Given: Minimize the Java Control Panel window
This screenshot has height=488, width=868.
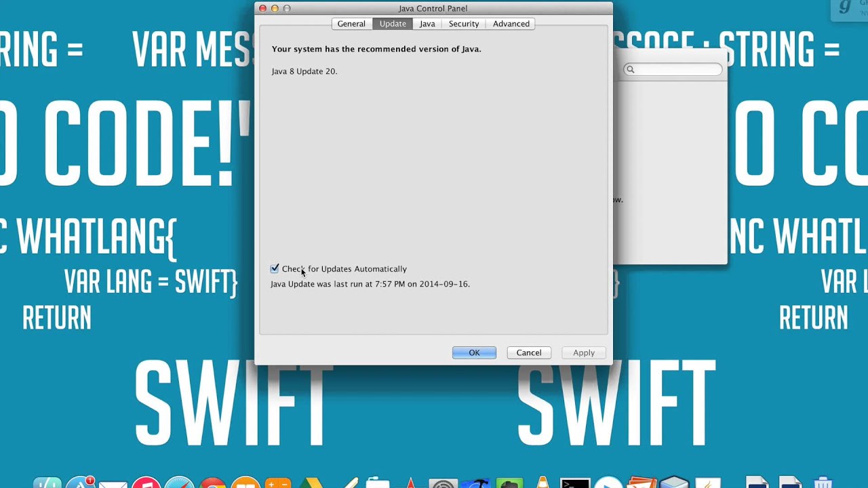Looking at the screenshot, I should coord(275,8).
